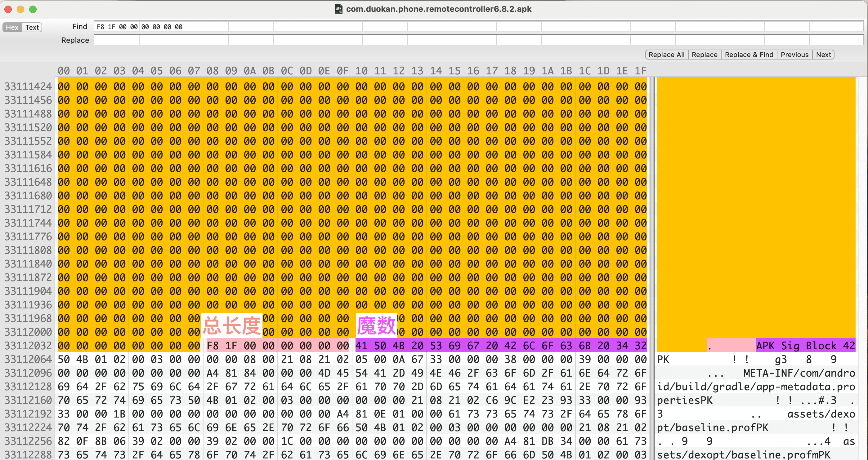Viewport: 868px width, 460px height.
Task: Go to Previous search match
Action: click(x=794, y=55)
